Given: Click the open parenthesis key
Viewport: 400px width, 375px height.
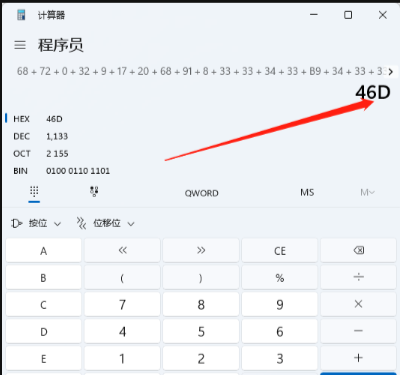Looking at the screenshot, I should coord(122,277).
